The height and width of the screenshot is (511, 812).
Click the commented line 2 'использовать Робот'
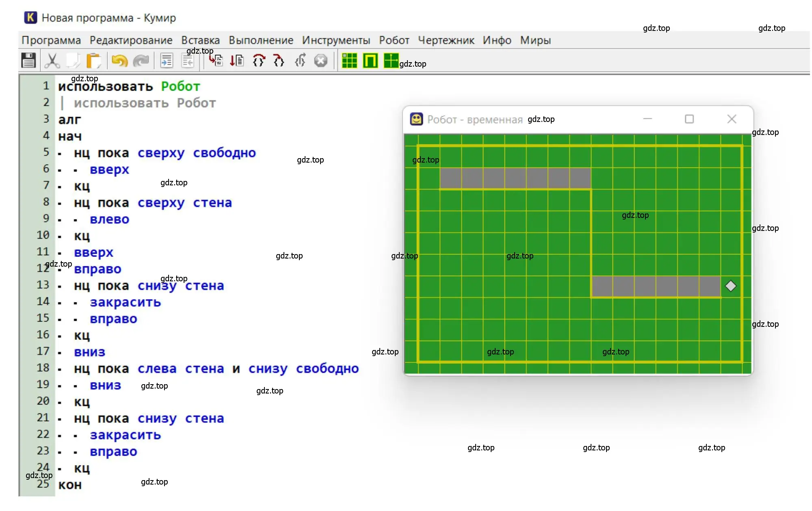pyautogui.click(x=145, y=103)
